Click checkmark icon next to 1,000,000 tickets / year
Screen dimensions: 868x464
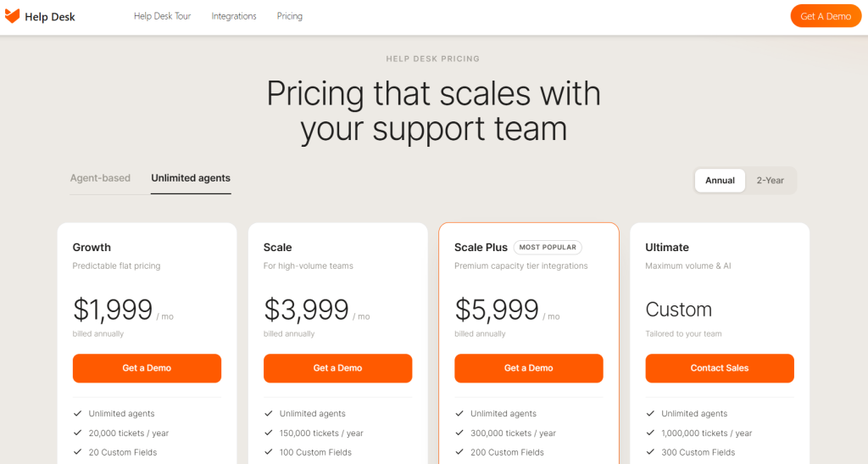[650, 433]
